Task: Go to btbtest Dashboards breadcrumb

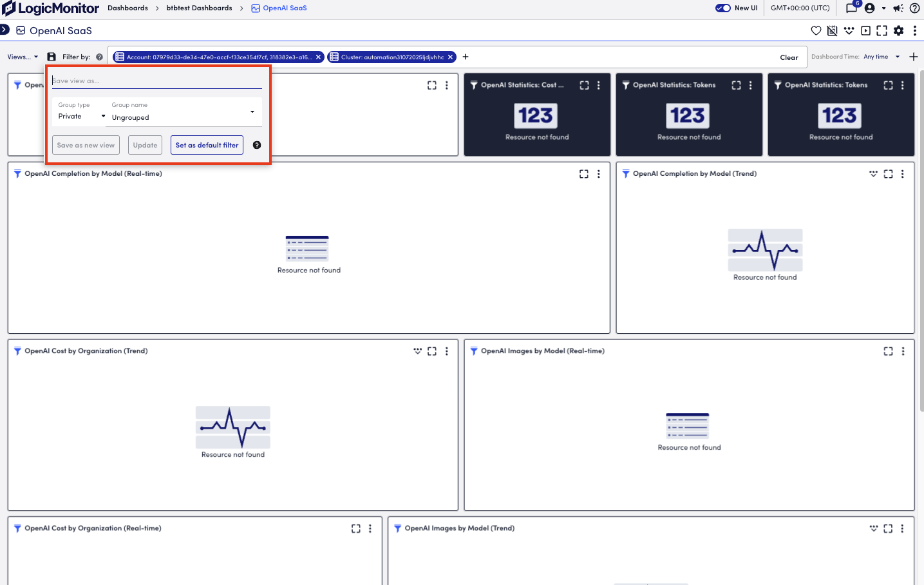Action: coord(199,8)
